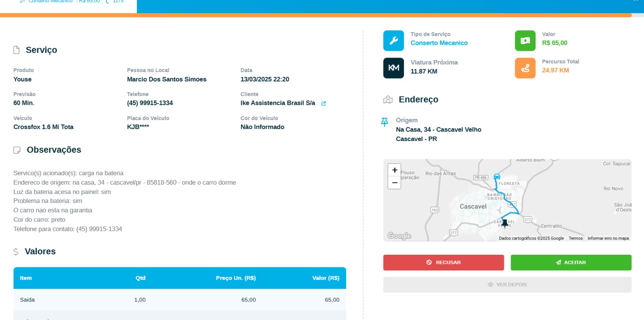Click the wrench Tipo de Serviço icon
644x320 pixels.
point(393,41)
